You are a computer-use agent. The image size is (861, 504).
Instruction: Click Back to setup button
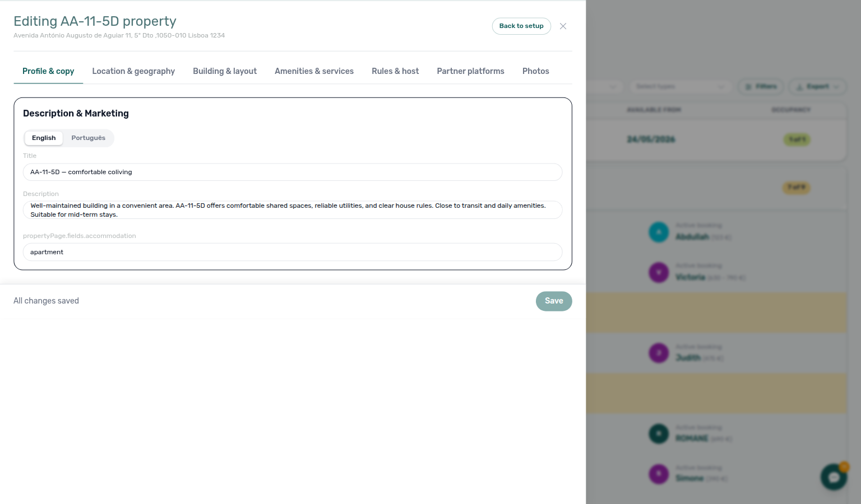point(521,26)
